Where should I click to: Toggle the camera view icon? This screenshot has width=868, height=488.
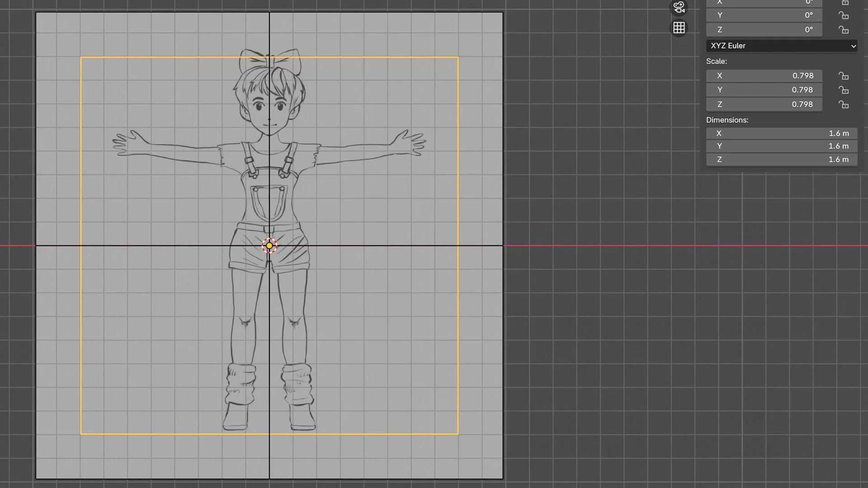(679, 7)
